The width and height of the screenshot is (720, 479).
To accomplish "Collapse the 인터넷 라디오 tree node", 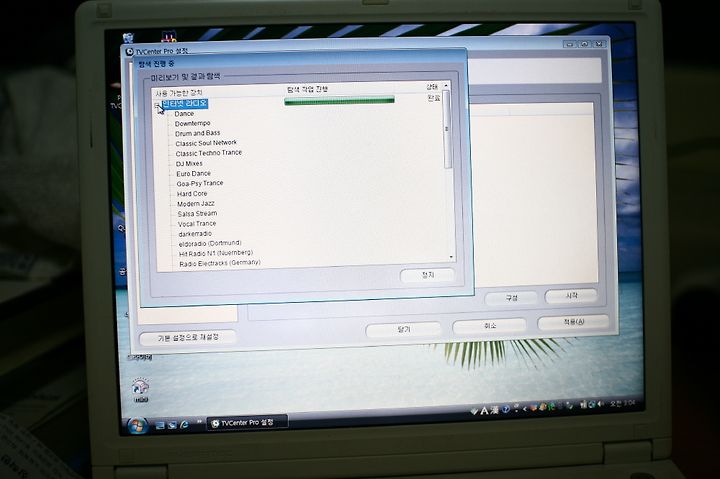I will coord(157,106).
